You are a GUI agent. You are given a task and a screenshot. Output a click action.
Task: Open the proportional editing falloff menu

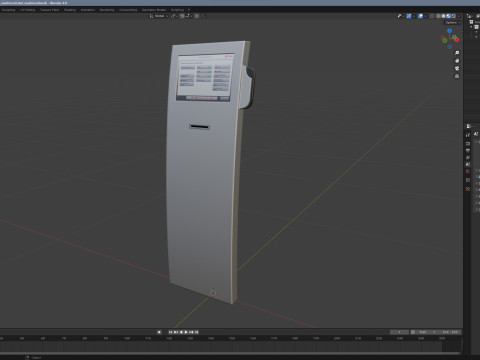coord(203,16)
